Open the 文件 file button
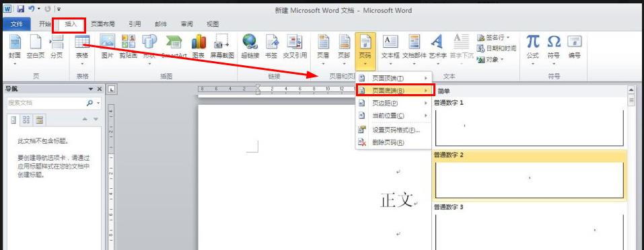Viewport: 644px width, 250px height. [16, 24]
